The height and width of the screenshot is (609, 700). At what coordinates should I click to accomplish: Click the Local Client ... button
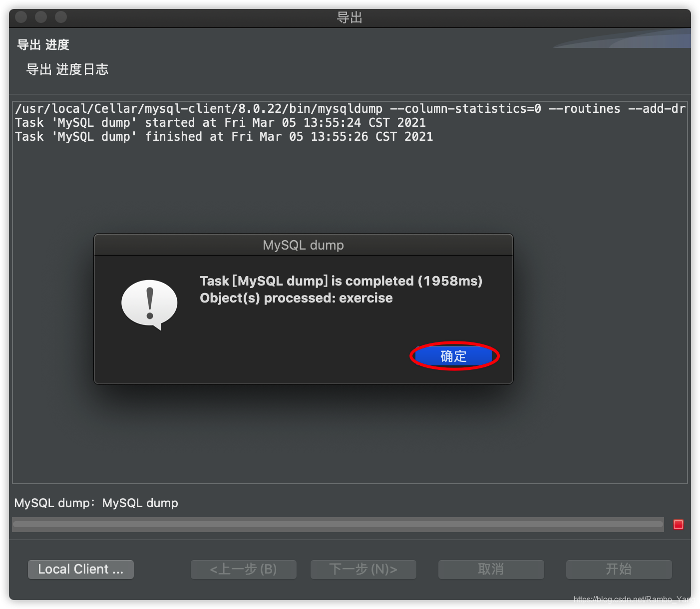tap(80, 569)
